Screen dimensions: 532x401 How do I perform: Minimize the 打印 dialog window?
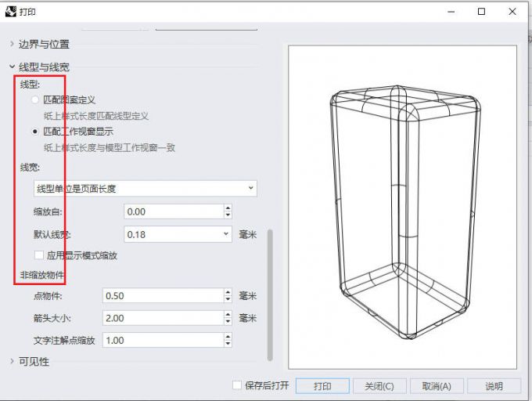click(451, 12)
